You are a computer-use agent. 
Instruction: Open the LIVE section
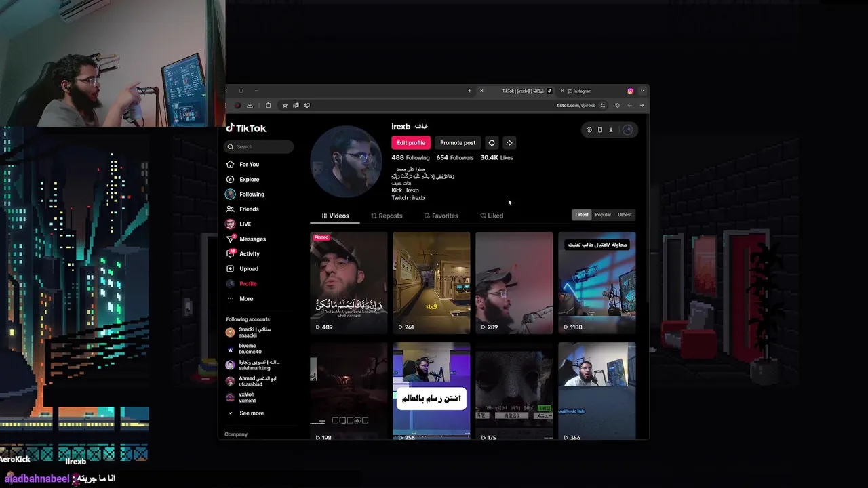pos(239,224)
